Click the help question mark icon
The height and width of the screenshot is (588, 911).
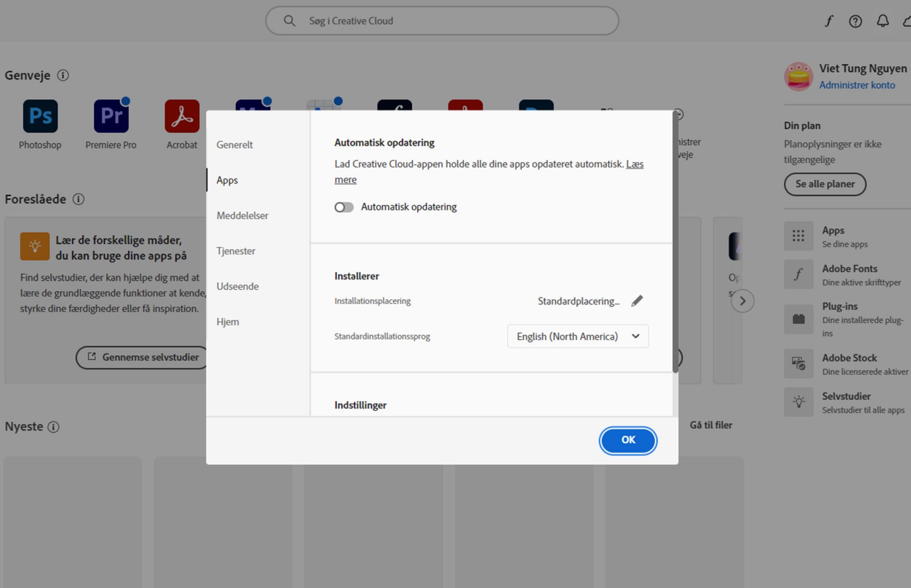[855, 21]
